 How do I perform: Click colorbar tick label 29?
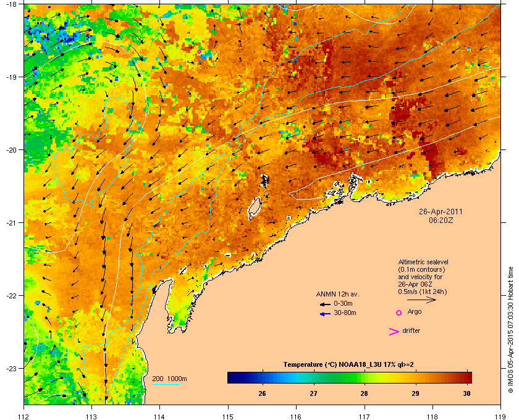(x=415, y=393)
